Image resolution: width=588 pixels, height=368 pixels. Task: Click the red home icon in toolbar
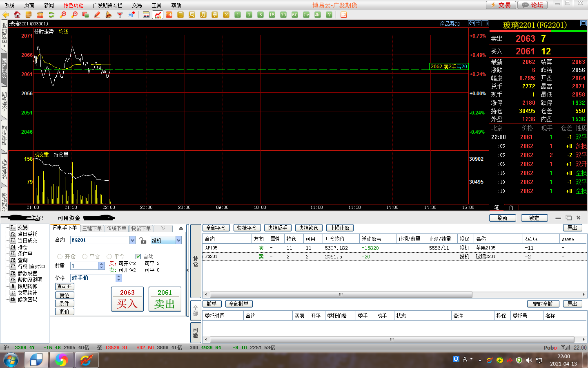tap(17, 15)
